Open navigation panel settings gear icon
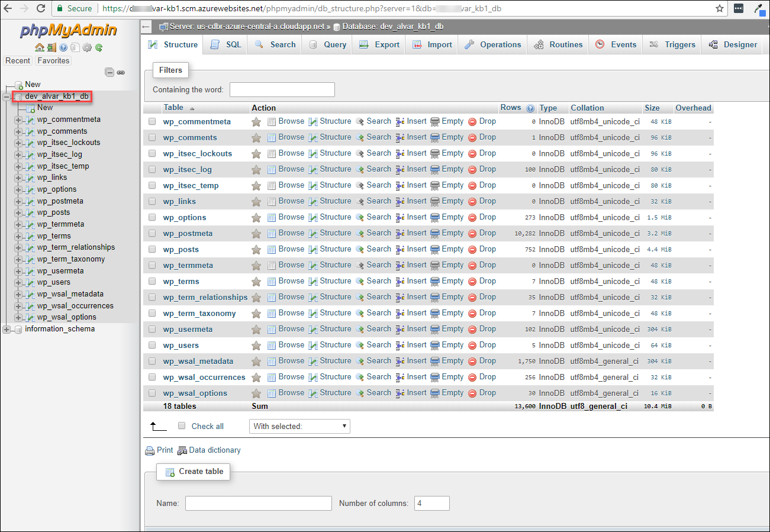This screenshot has width=770, height=532. [87, 48]
